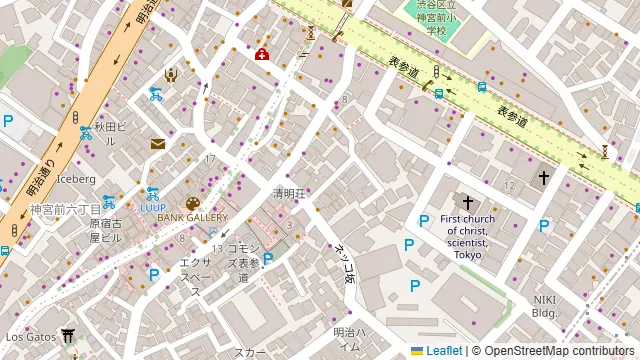Click house number 3 below 清明荘

pyautogui.click(x=289, y=225)
